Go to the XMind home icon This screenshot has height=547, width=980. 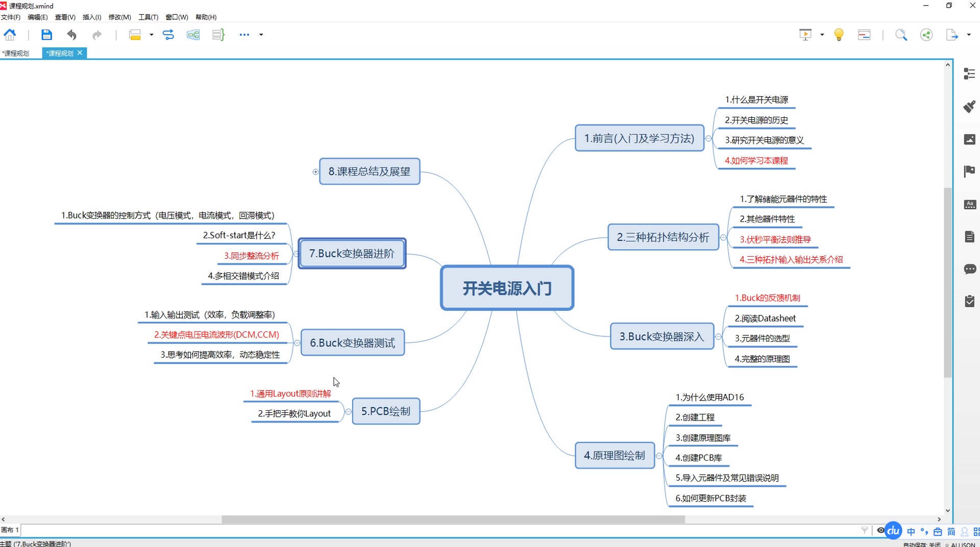coord(10,35)
